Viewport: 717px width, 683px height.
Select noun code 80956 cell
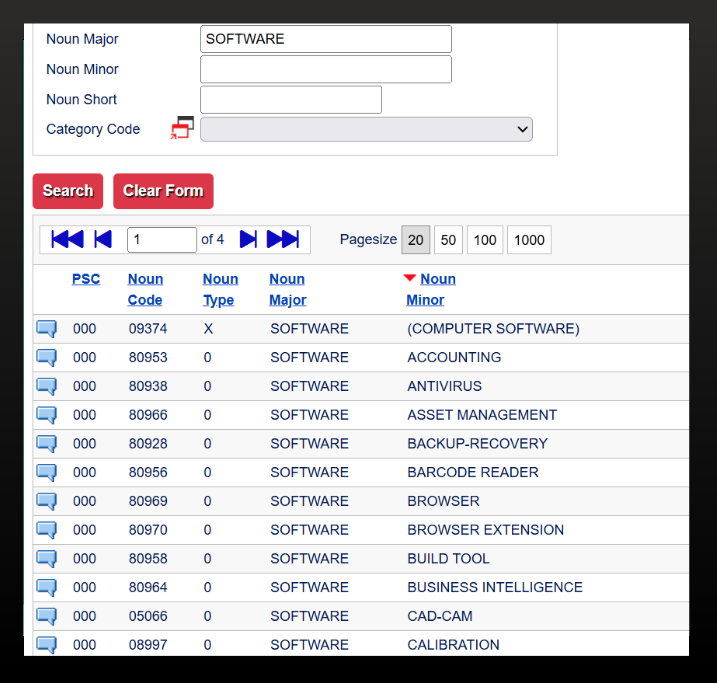click(x=148, y=473)
